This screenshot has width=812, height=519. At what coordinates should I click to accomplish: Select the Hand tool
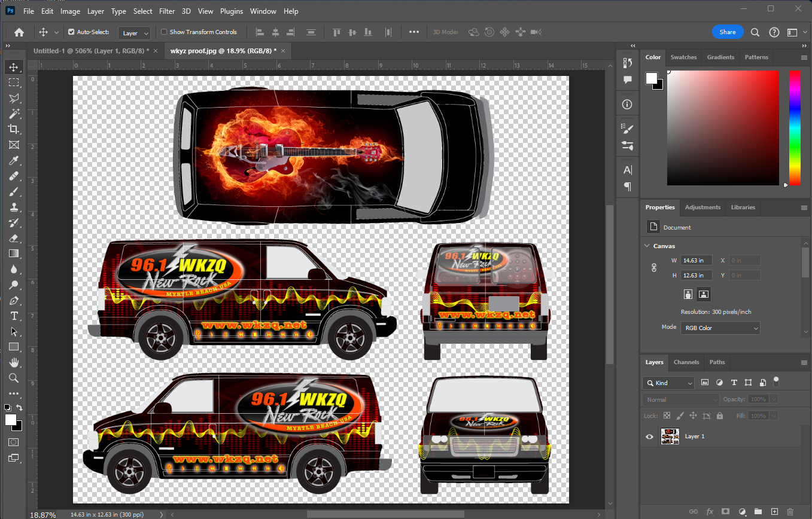(14, 362)
